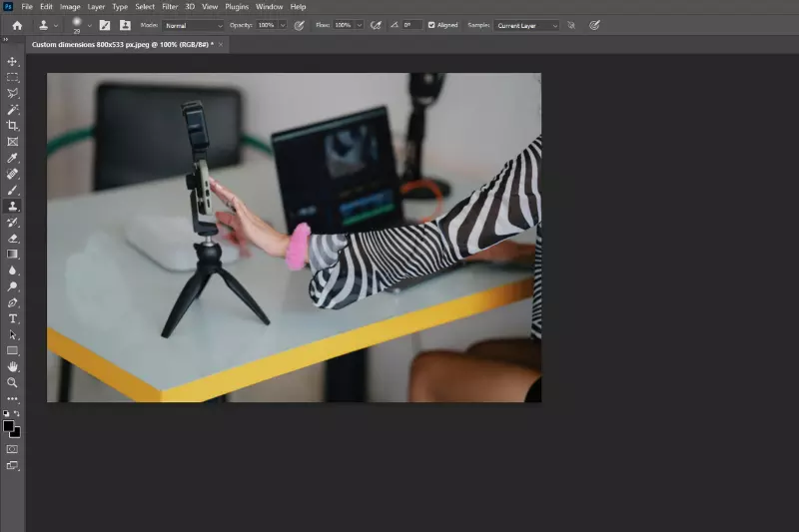Viewport: 799px width, 532px height.
Task: Open the Flow slider dropdown arrow
Action: point(360,25)
